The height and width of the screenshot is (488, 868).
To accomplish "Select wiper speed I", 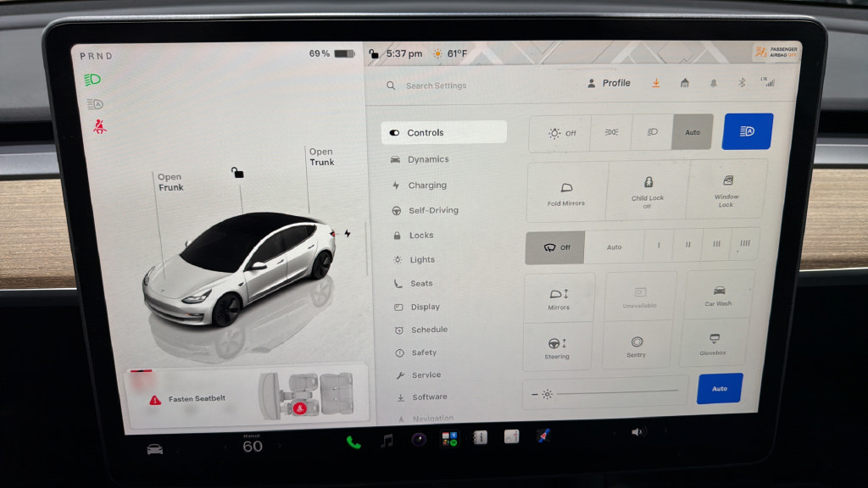I will click(658, 245).
